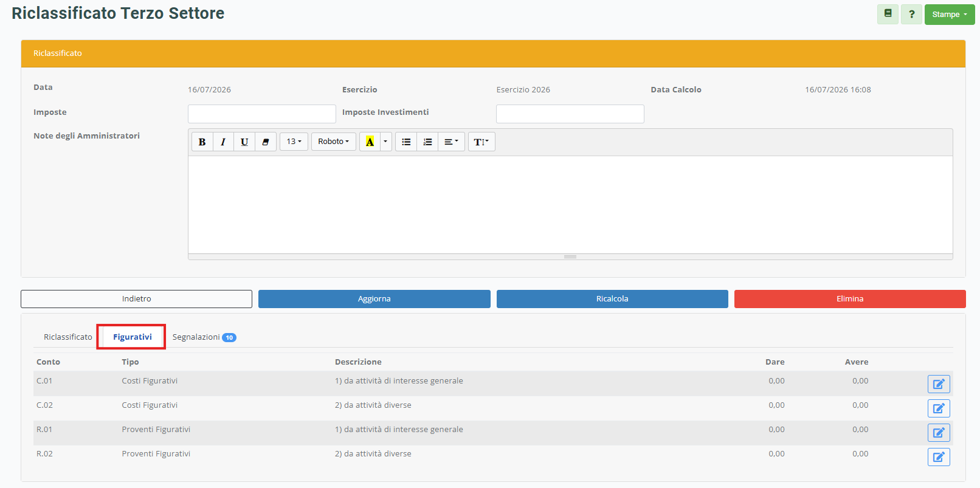Viewport: 980px width, 488px height.
Task: Click the Dare column header
Action: coord(775,362)
